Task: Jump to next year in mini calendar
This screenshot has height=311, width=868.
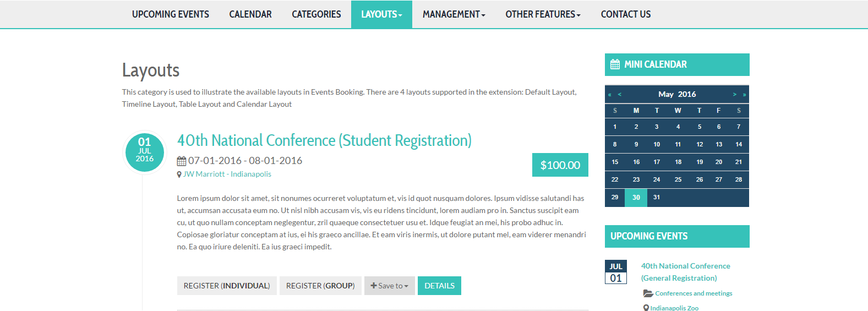Action: pyautogui.click(x=744, y=95)
